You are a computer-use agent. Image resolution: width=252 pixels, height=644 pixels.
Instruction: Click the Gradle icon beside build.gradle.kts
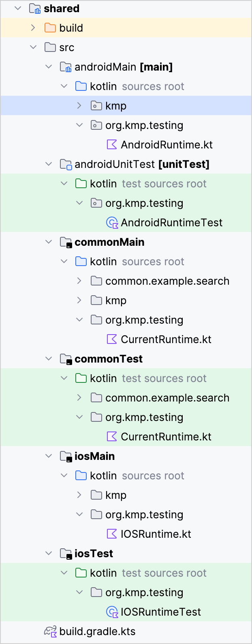click(x=50, y=631)
